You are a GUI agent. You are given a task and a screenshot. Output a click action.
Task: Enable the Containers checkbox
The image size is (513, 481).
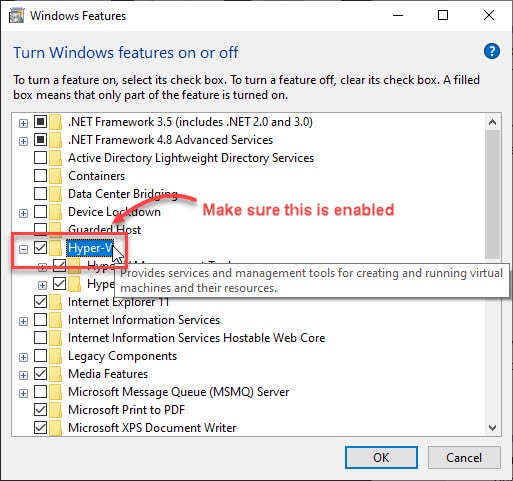[40, 176]
